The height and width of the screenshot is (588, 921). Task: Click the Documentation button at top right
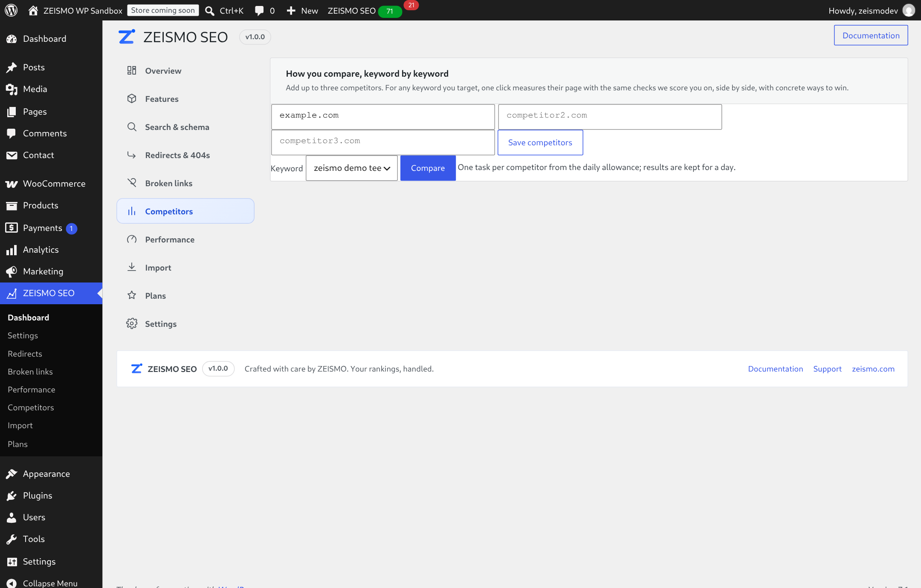[871, 35]
